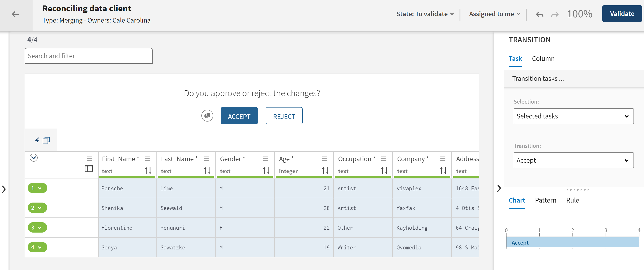
Task: Expand row 1 Porsche Lime chevron
Action: click(40, 189)
